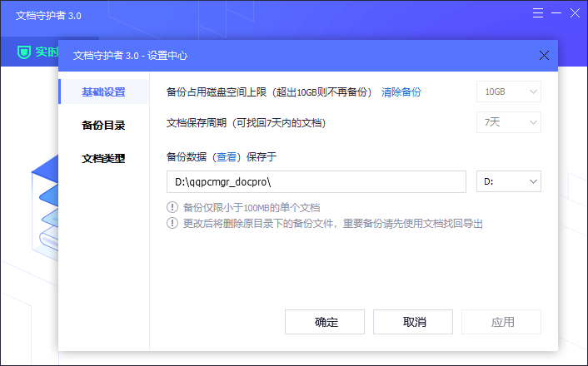Expand the 7天 retention period dropdown

509,122
